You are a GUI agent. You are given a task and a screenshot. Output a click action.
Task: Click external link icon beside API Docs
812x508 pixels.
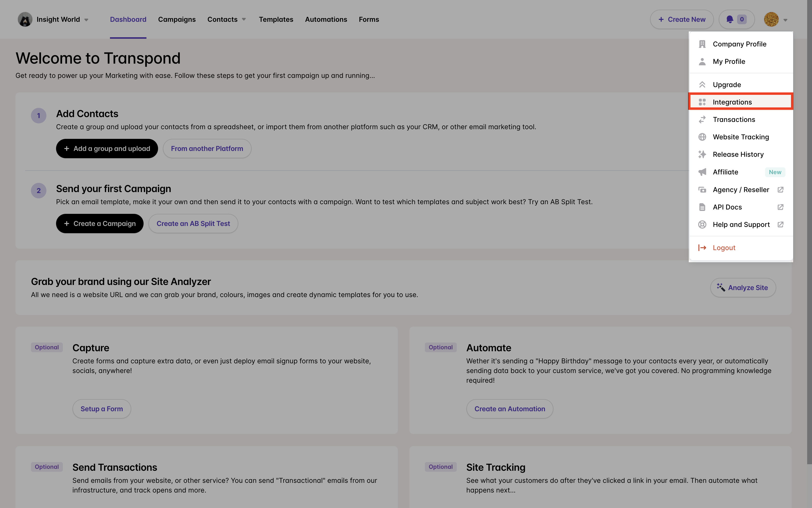pos(780,207)
